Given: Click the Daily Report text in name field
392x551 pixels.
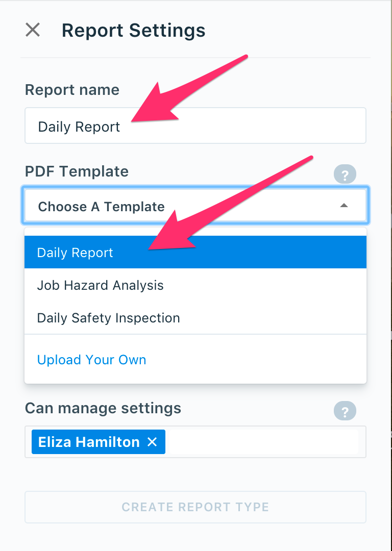Looking at the screenshot, I should click(x=79, y=127).
